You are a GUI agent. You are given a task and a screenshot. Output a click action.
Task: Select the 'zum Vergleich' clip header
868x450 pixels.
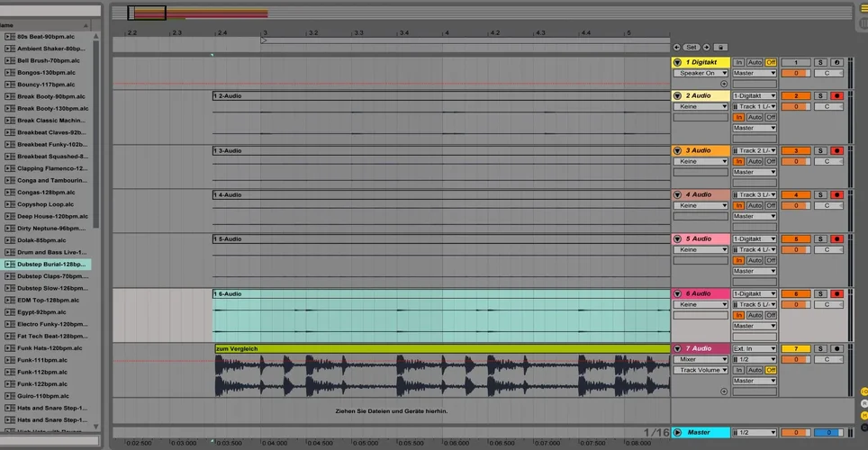[x=441, y=348]
